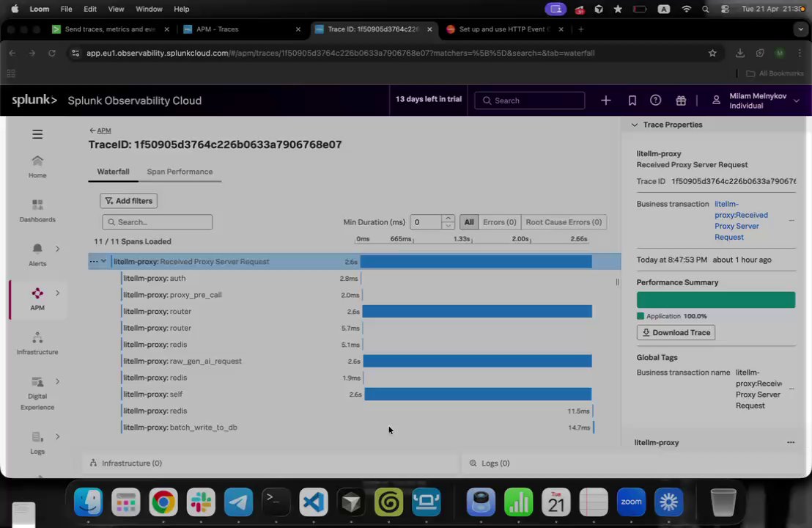
Task: Go to Home in the sidebar
Action: (x=37, y=167)
